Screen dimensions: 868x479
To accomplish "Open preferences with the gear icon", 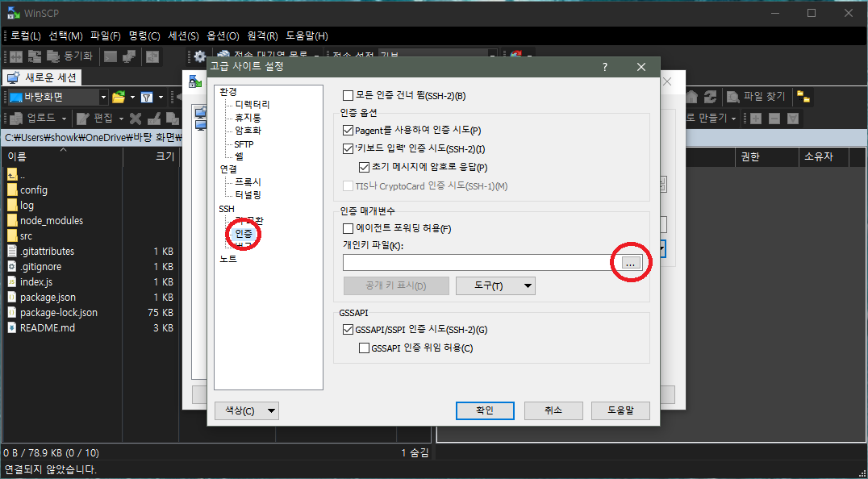I will (x=199, y=56).
